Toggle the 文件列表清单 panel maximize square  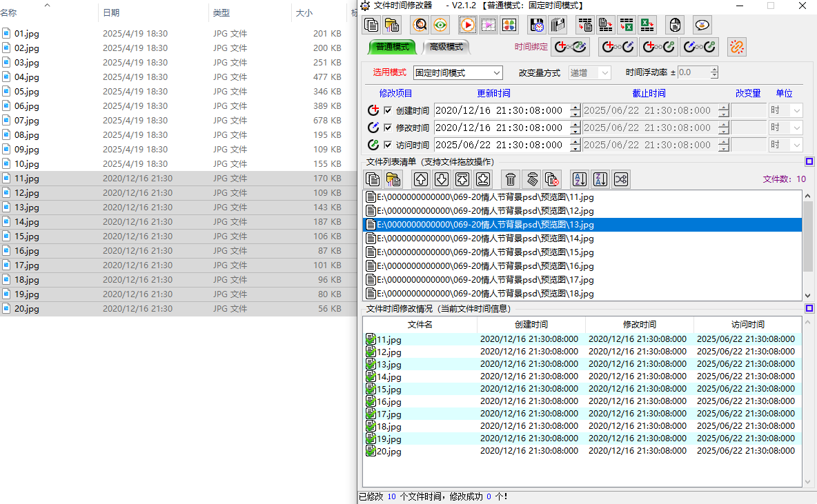809,161
